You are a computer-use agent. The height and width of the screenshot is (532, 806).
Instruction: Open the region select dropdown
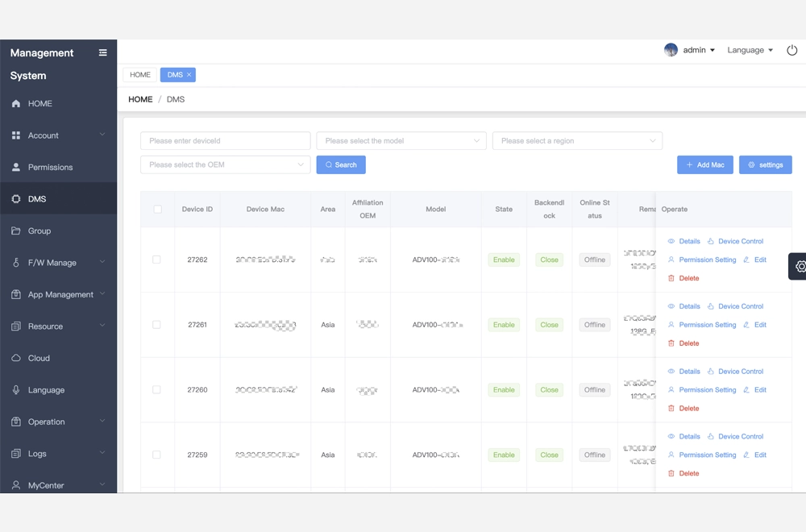577,141
